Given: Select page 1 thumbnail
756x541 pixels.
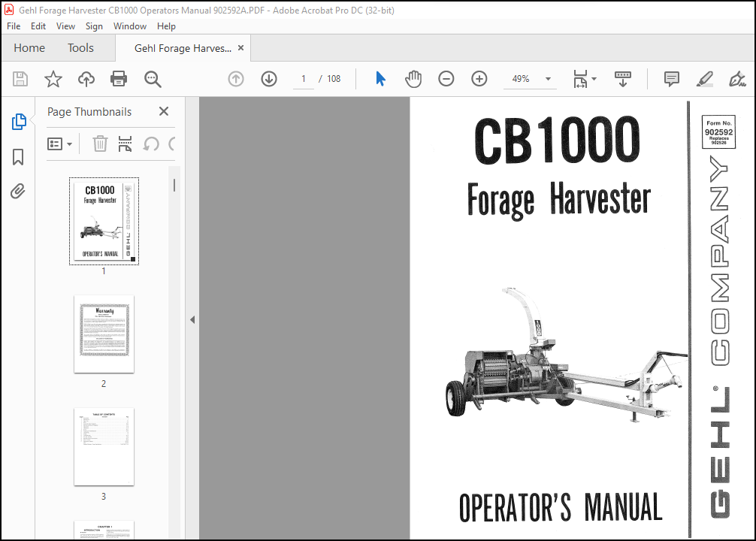Looking at the screenshot, I should 104,222.
